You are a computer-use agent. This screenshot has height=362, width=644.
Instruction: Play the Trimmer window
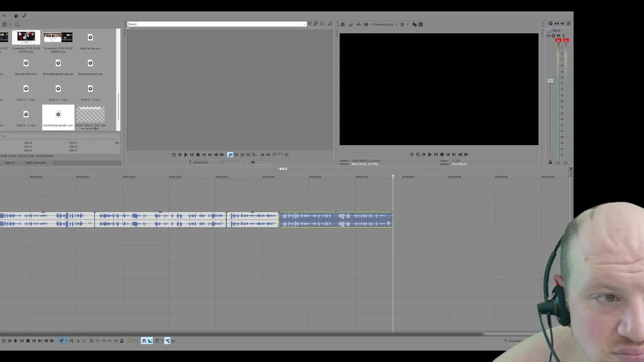[186, 154]
